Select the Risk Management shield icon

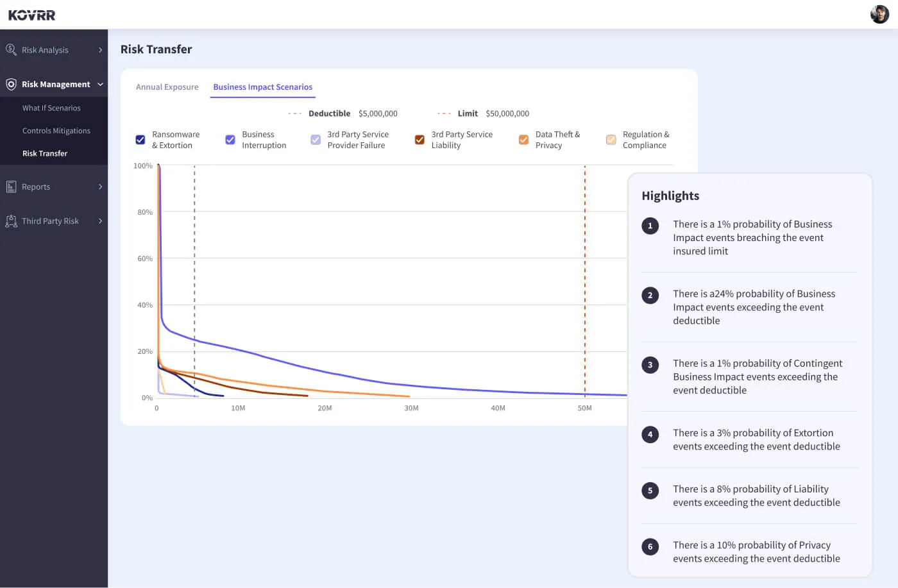[10, 84]
